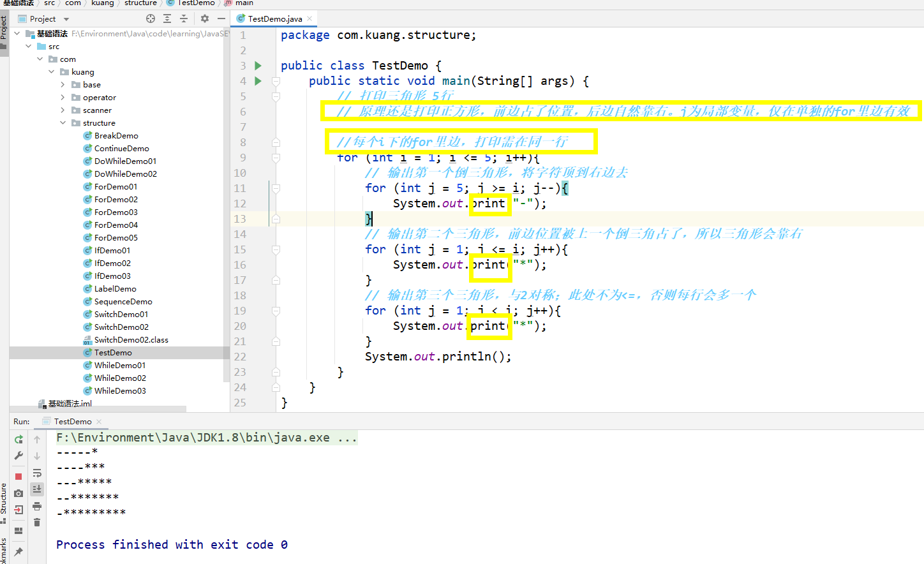Collapse the 基础语法 root project chevron
This screenshot has height=564, width=924.
pos(17,33)
